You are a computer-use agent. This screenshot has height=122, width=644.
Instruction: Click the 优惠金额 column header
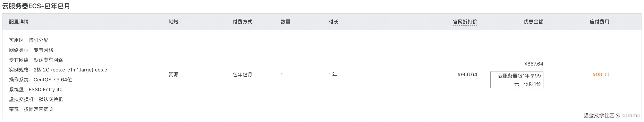[x=534, y=22]
